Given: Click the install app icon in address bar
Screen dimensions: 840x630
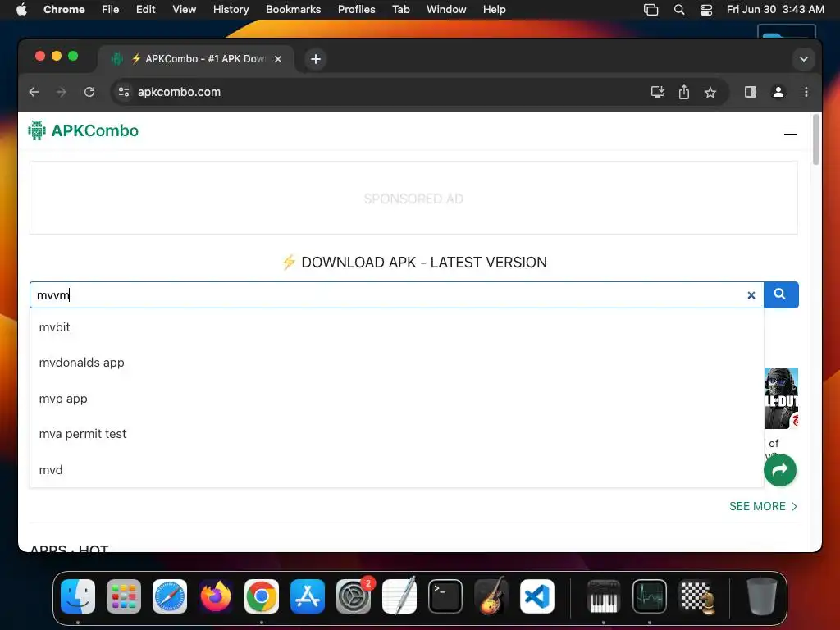Looking at the screenshot, I should [x=657, y=92].
